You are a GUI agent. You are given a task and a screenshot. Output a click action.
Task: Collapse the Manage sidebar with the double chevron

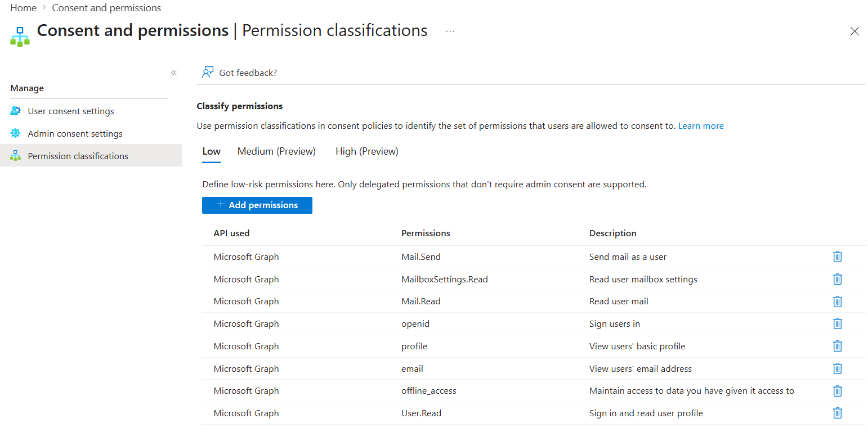[x=173, y=73]
